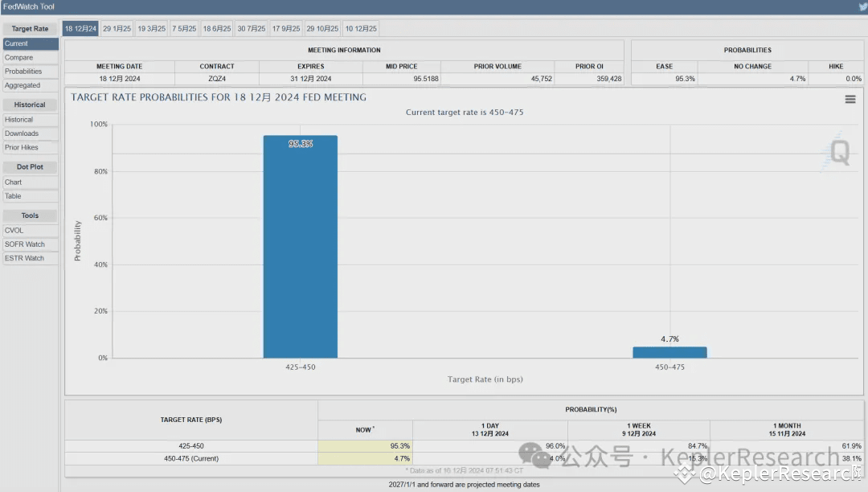Open the SOFR Watch tool

pos(31,244)
